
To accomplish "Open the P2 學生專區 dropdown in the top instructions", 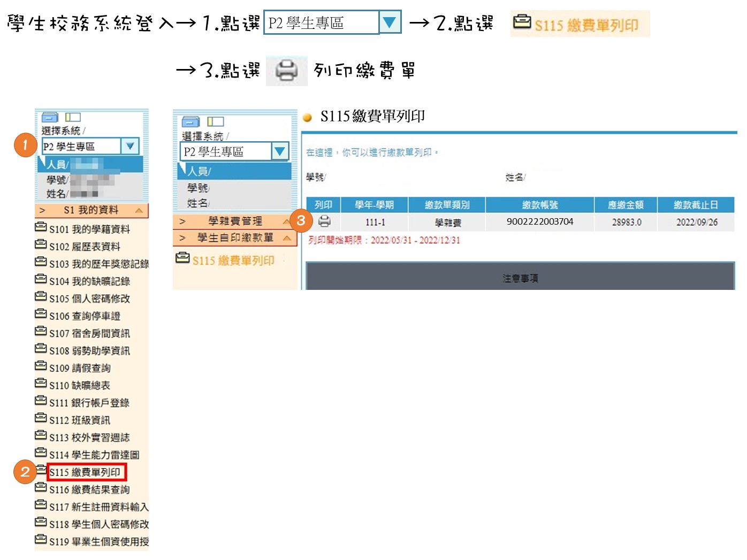I will click(x=390, y=22).
